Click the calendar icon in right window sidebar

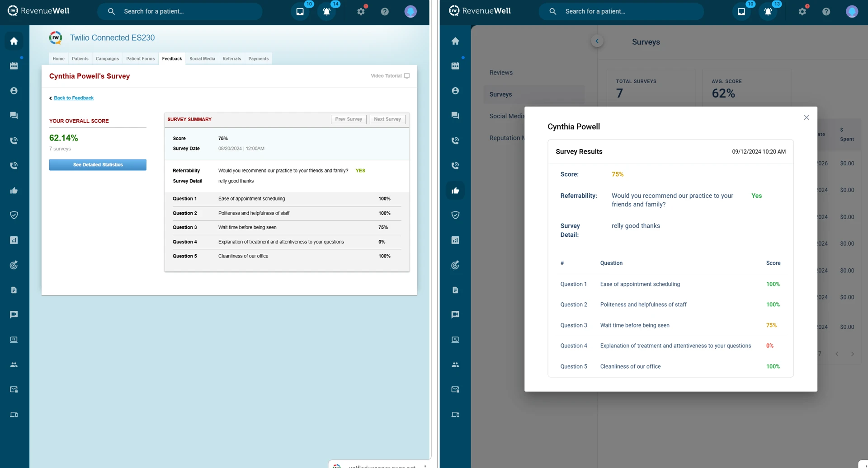455,66
